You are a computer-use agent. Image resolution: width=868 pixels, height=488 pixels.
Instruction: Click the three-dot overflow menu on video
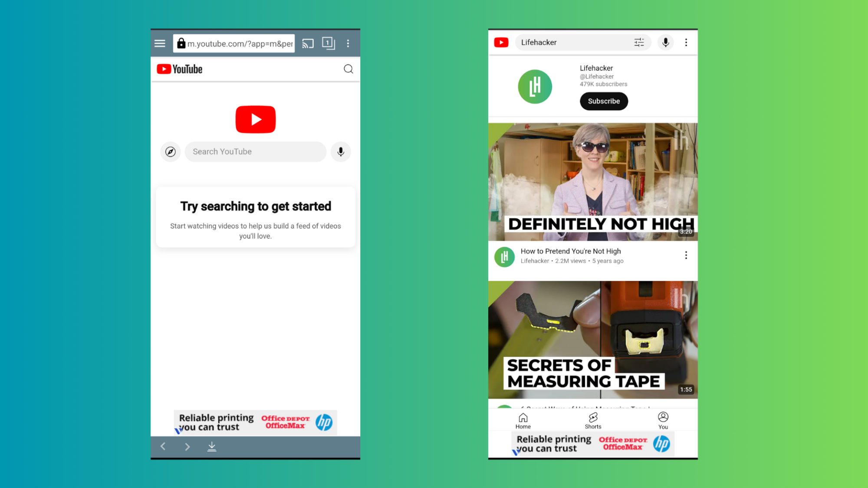[x=686, y=255]
